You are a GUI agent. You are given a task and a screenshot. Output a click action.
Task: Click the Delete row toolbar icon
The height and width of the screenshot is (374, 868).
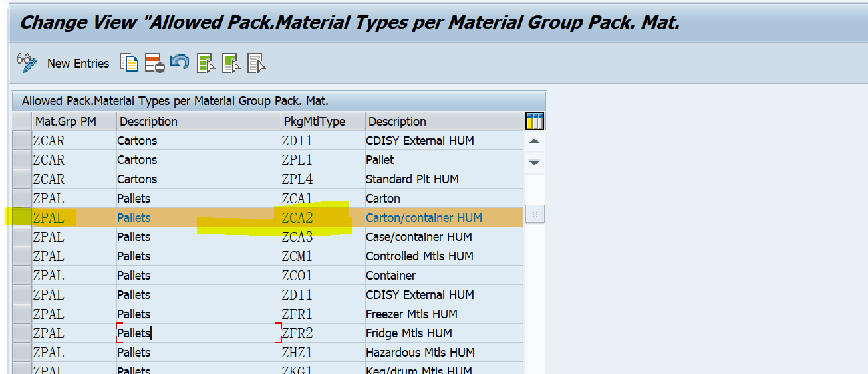coord(154,63)
